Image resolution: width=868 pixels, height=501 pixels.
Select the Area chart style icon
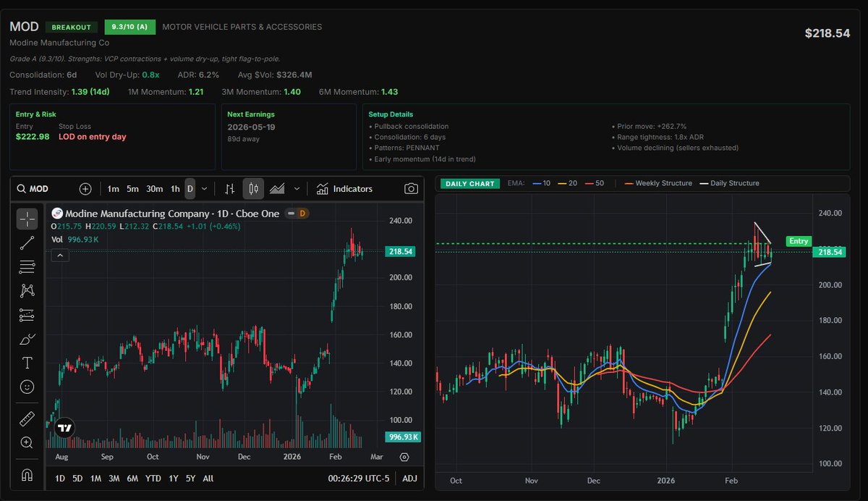pyautogui.click(x=277, y=189)
